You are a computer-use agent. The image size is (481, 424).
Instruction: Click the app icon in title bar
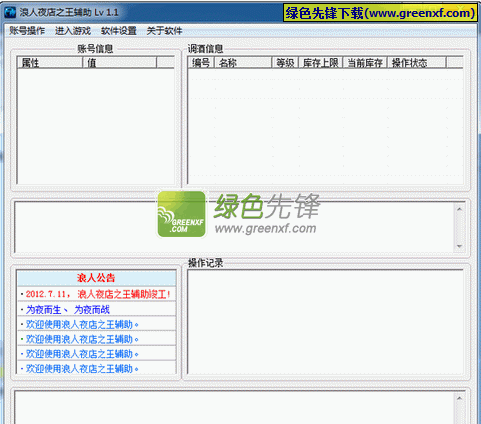10,13
